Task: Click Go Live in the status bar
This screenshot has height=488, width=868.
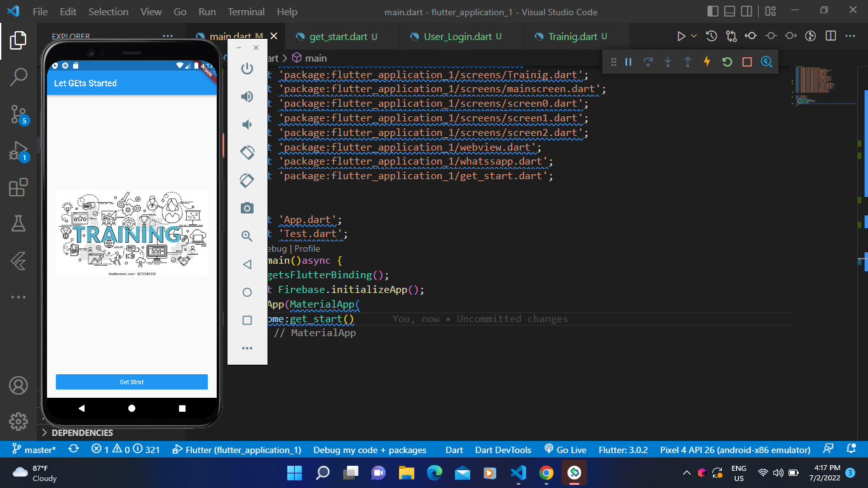Action: 565,450
